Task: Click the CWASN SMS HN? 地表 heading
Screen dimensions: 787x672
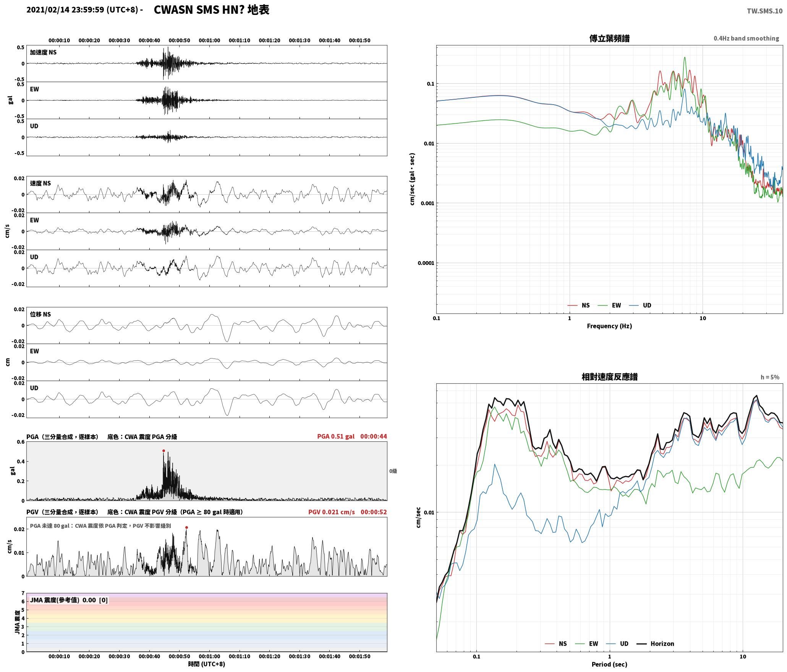Action: pos(212,10)
